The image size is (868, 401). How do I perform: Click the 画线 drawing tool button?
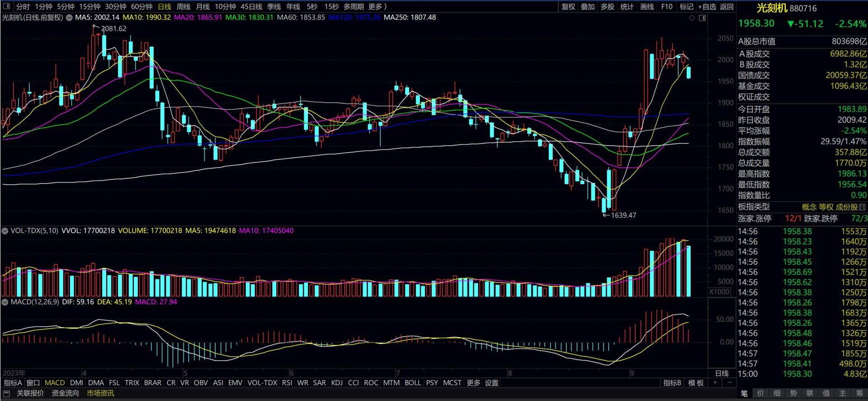point(647,7)
